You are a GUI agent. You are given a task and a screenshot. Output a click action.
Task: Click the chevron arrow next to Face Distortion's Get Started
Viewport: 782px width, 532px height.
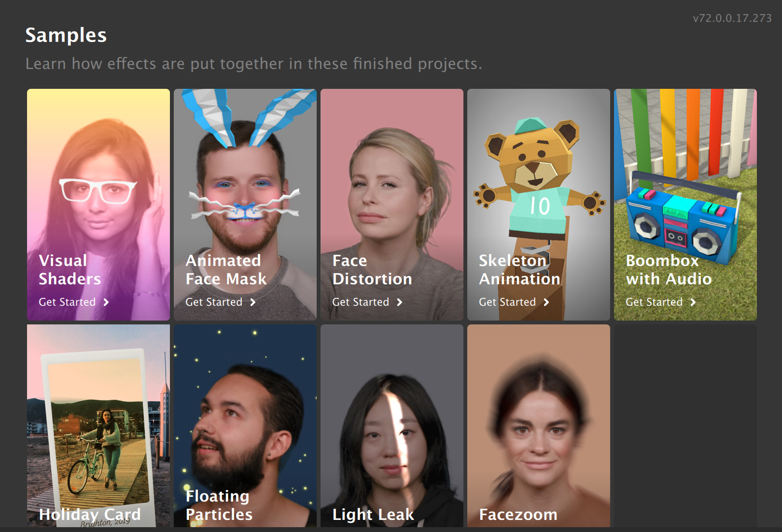400,302
